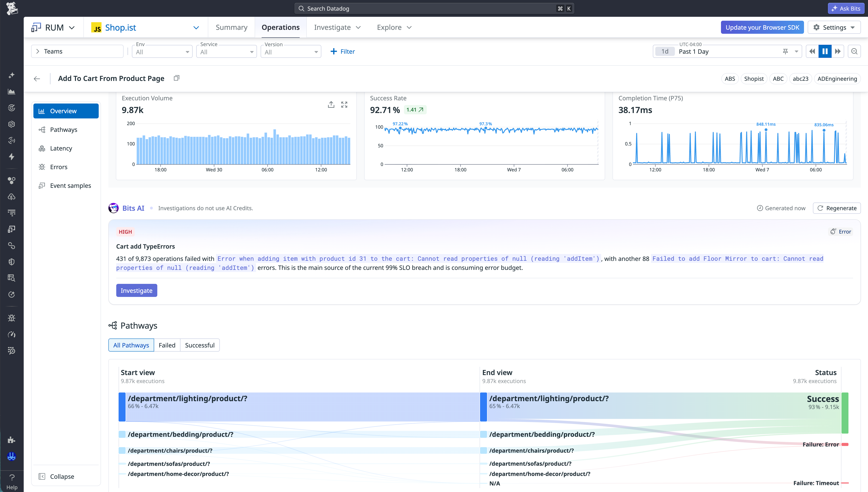Rewind the time range backward
The image size is (868, 492).
[812, 51]
